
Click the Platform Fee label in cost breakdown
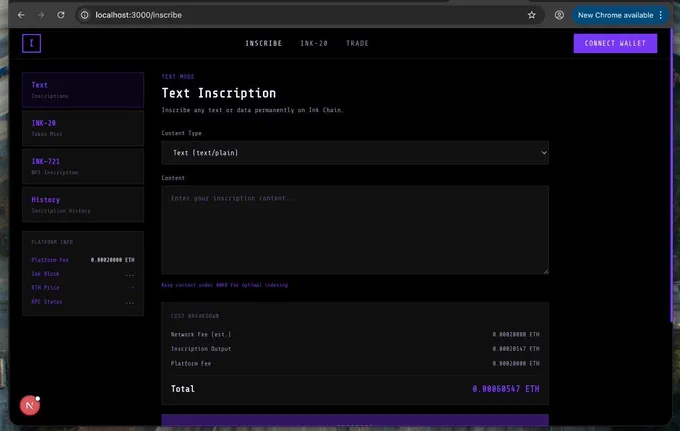click(x=191, y=363)
